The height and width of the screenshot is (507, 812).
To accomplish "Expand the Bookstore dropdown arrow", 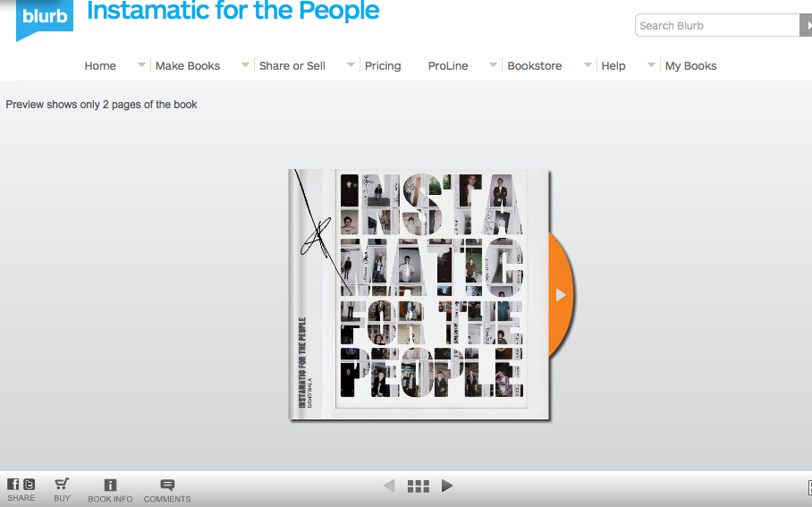I will coord(588,65).
